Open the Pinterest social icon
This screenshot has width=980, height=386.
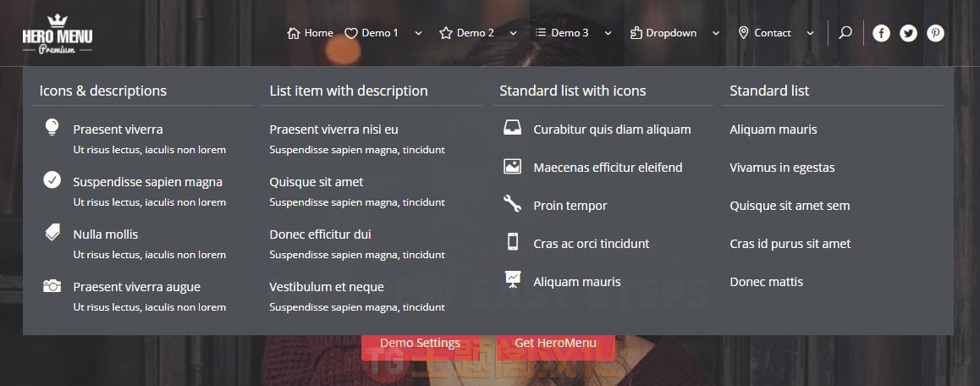tap(936, 33)
